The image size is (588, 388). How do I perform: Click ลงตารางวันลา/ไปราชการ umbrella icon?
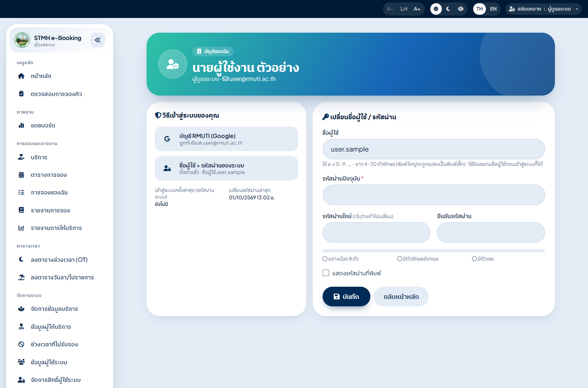click(x=21, y=277)
